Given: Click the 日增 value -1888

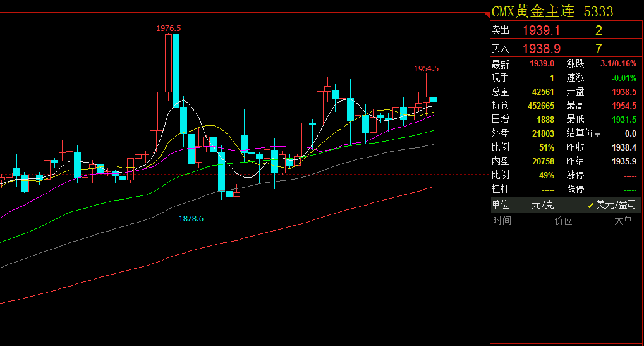Looking at the screenshot, I should [544, 120].
